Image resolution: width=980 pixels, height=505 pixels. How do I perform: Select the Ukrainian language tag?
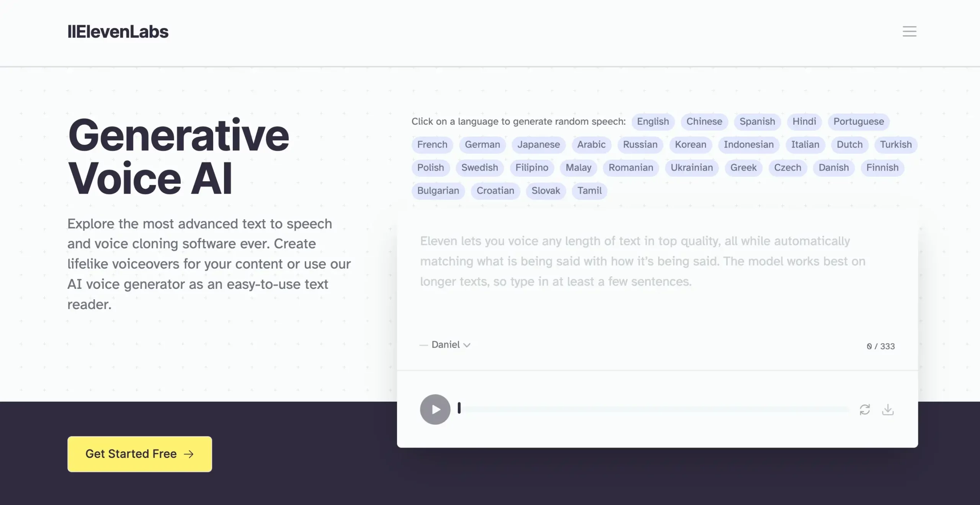click(x=692, y=168)
